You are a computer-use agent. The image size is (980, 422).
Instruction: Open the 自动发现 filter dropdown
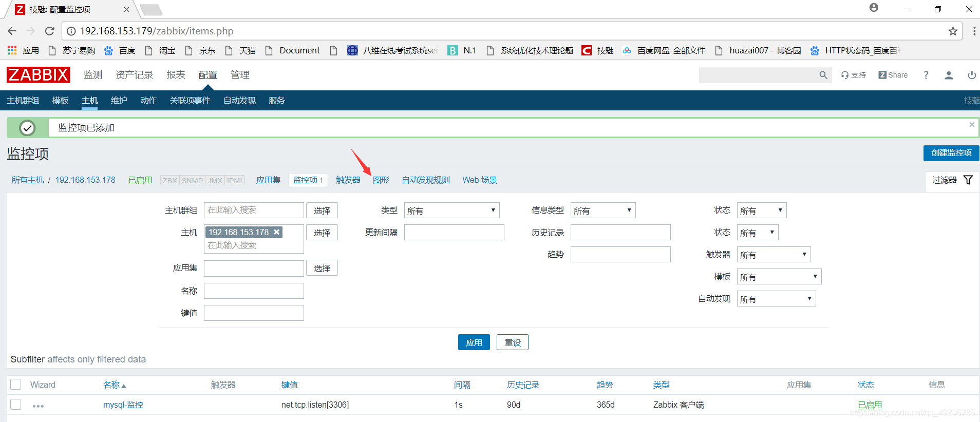coord(776,299)
